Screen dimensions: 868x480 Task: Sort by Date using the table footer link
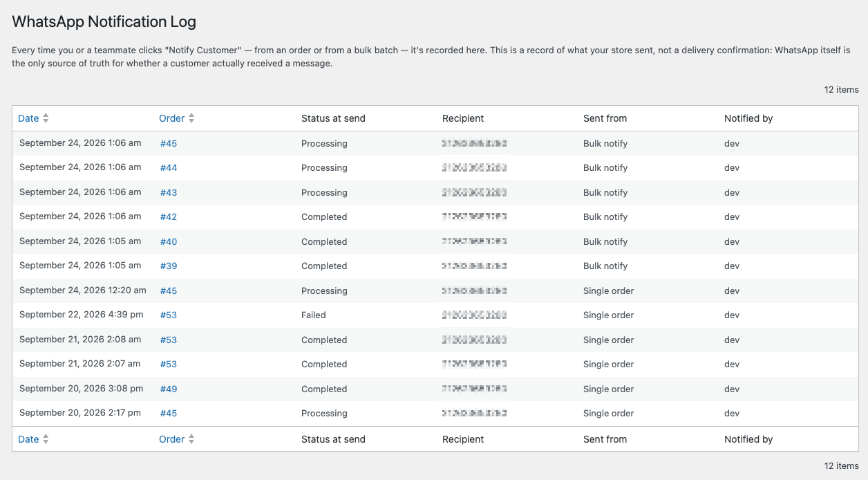(x=28, y=439)
